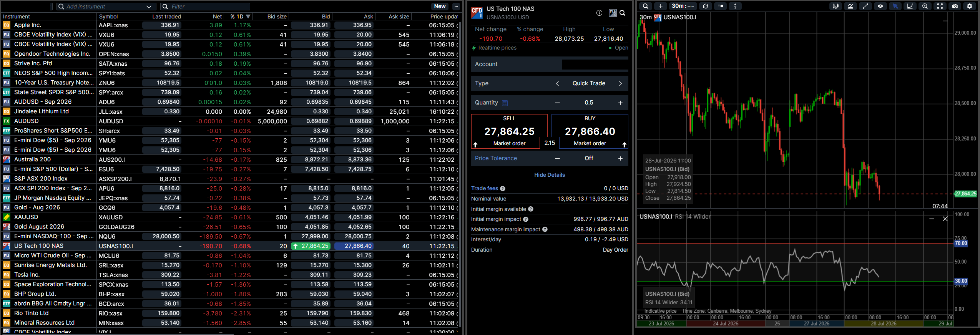The width and height of the screenshot is (980, 335).
Task: Switch order Type to next with right chevron
Action: (620, 83)
